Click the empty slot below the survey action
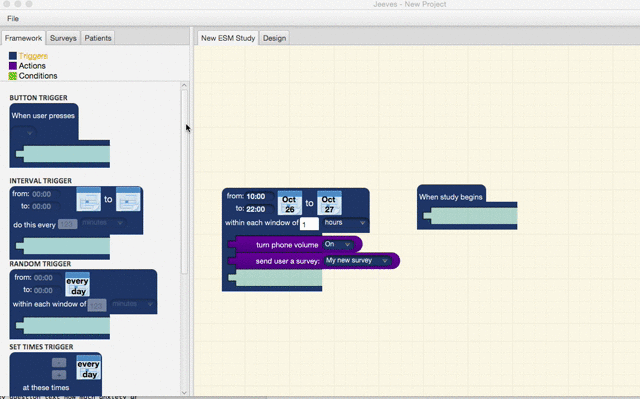640x399 pixels. (276, 278)
